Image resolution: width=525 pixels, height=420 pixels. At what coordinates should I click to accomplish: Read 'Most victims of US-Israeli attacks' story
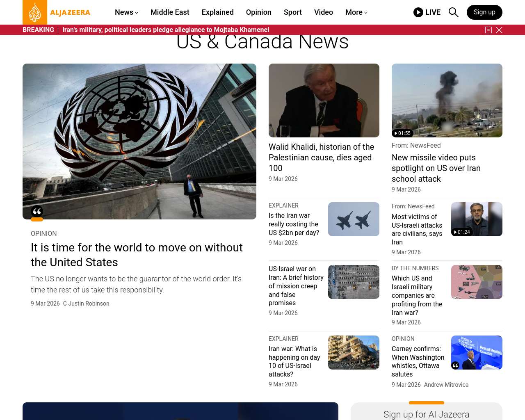pyautogui.click(x=417, y=229)
